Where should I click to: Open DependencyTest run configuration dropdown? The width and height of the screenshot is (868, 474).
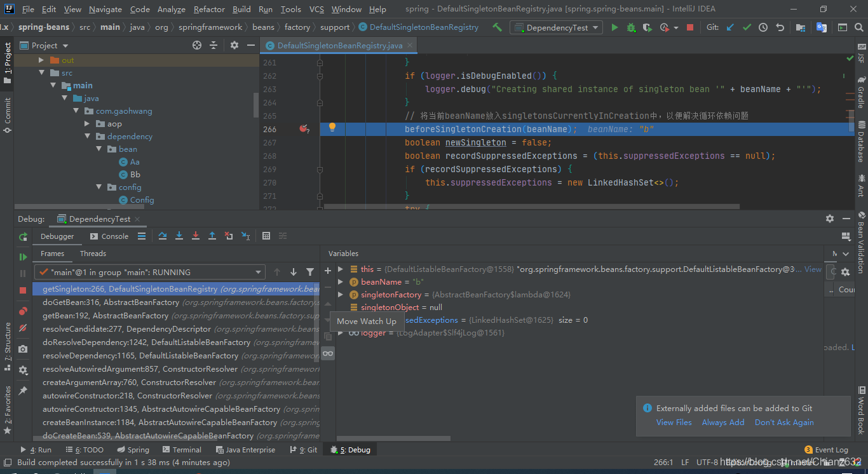556,27
